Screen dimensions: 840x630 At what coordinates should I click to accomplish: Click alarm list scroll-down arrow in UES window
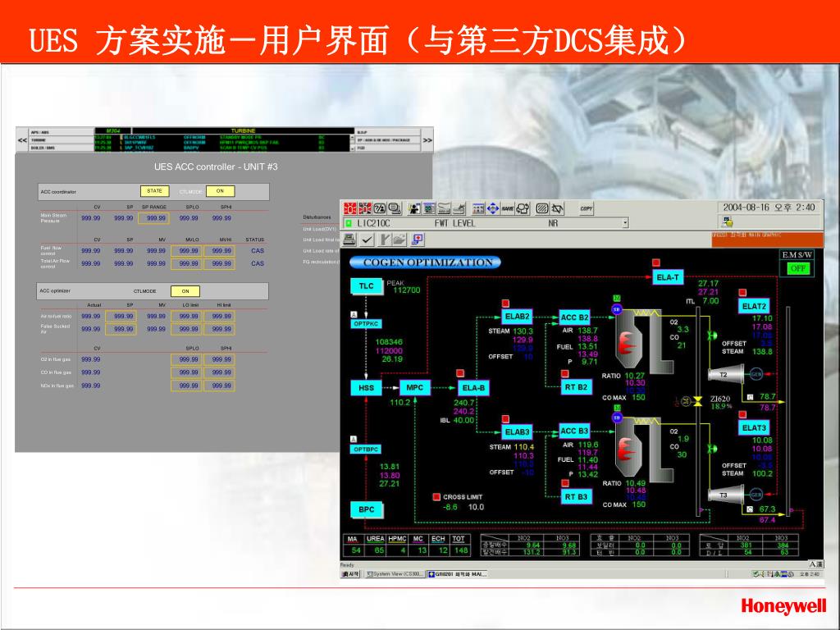[x=352, y=149]
